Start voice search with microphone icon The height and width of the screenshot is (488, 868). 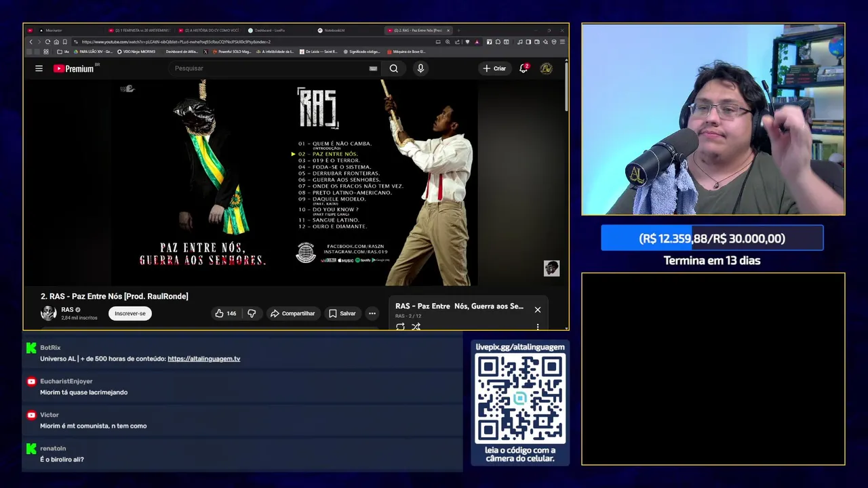tap(420, 68)
